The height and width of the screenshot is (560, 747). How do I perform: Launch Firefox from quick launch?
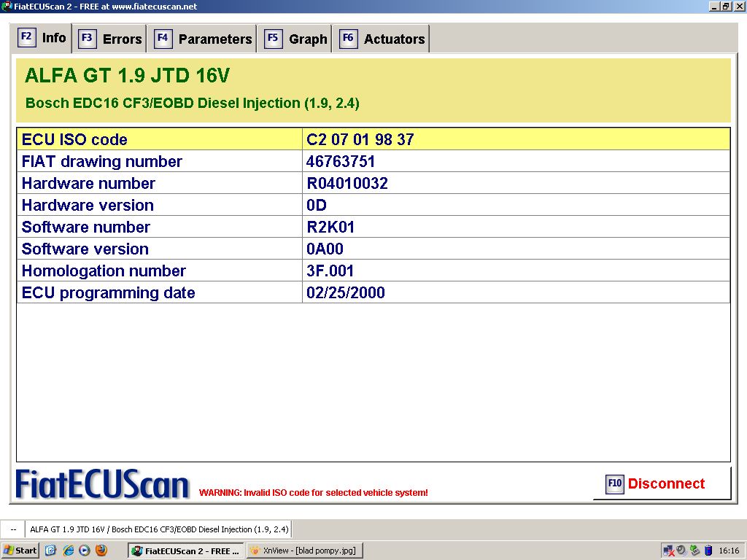(x=101, y=551)
